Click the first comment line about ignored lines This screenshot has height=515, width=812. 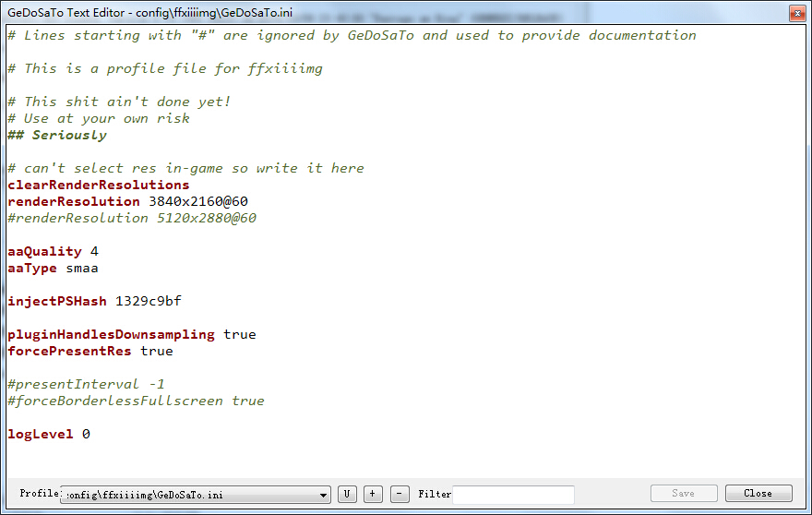(352, 36)
